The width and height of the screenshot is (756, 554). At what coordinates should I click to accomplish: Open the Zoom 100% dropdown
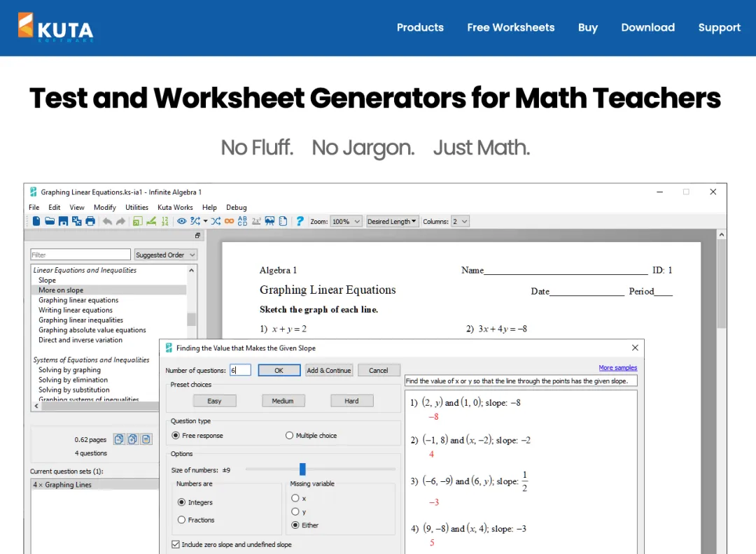coord(346,222)
